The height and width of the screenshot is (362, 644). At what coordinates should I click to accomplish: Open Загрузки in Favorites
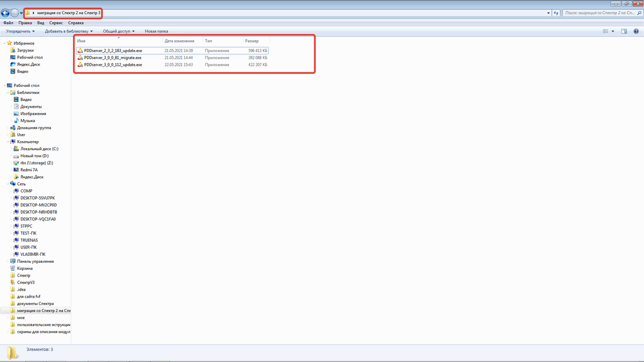pyautogui.click(x=25, y=50)
